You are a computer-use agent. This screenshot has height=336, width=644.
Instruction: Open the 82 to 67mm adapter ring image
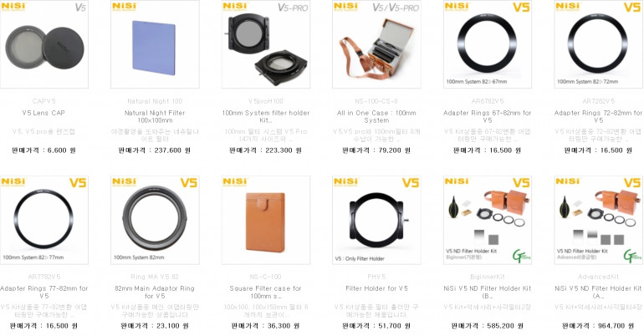click(x=488, y=44)
